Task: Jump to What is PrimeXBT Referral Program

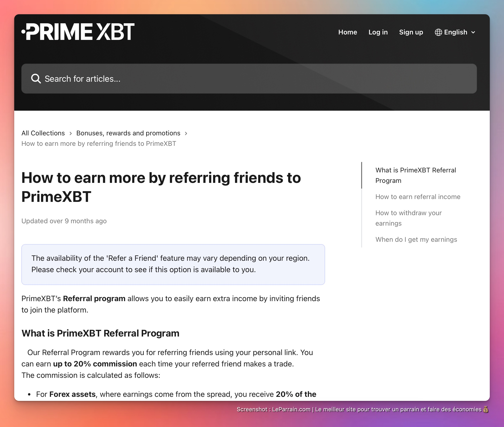Action: [x=415, y=175]
